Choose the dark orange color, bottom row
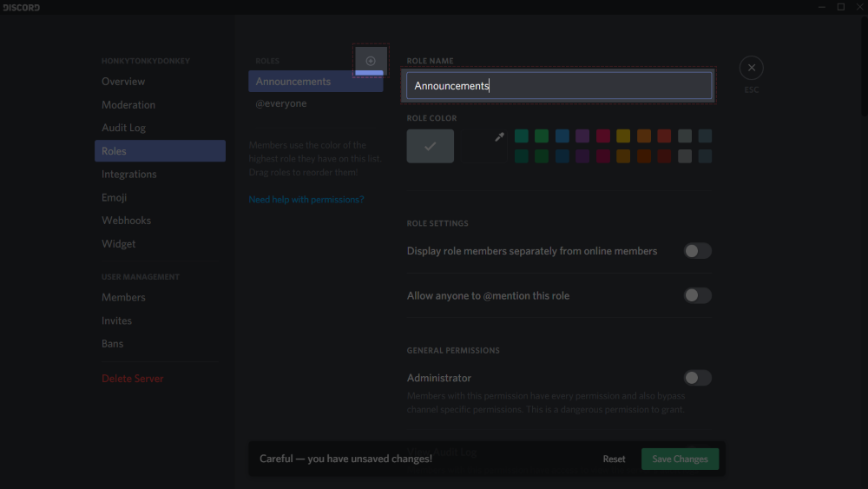Screen dimensions: 868x489 [644, 156]
